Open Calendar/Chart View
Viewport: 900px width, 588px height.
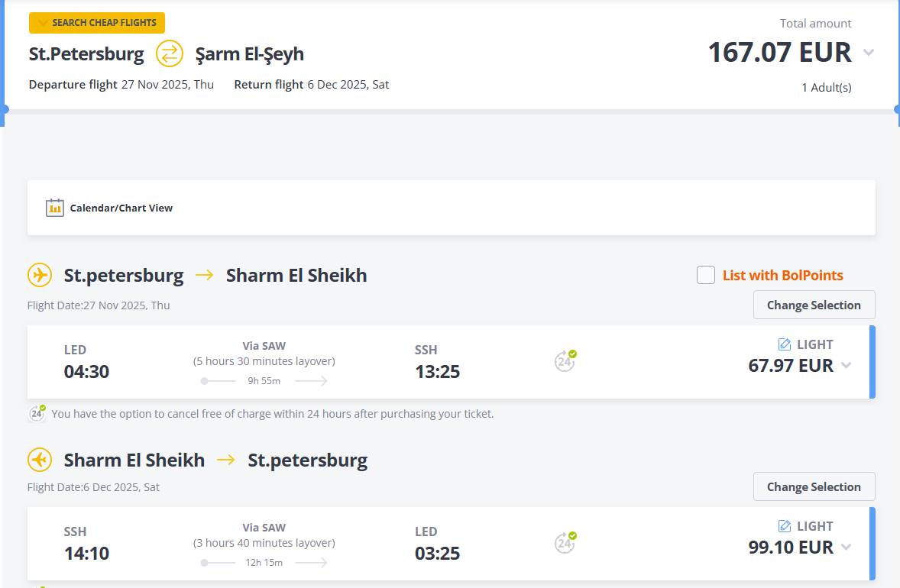coord(121,208)
